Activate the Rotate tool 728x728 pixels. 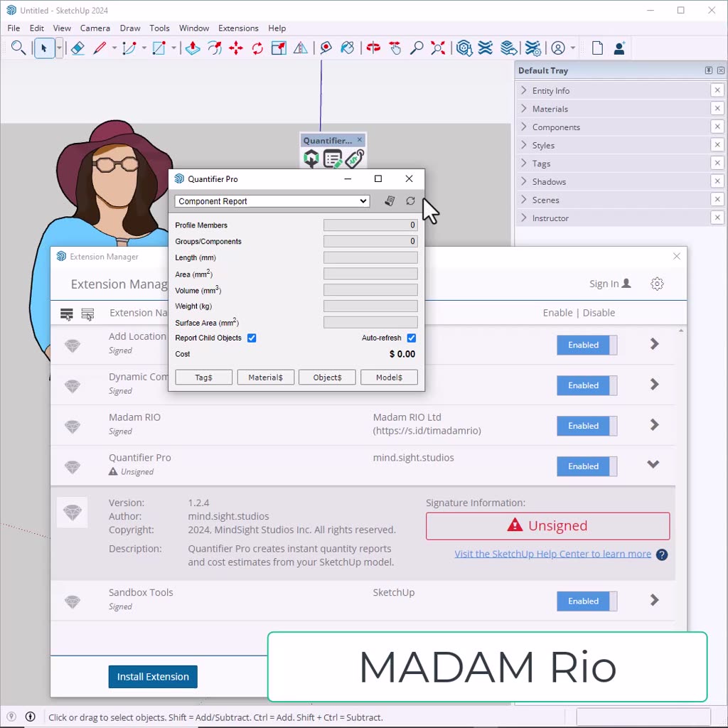(x=257, y=48)
